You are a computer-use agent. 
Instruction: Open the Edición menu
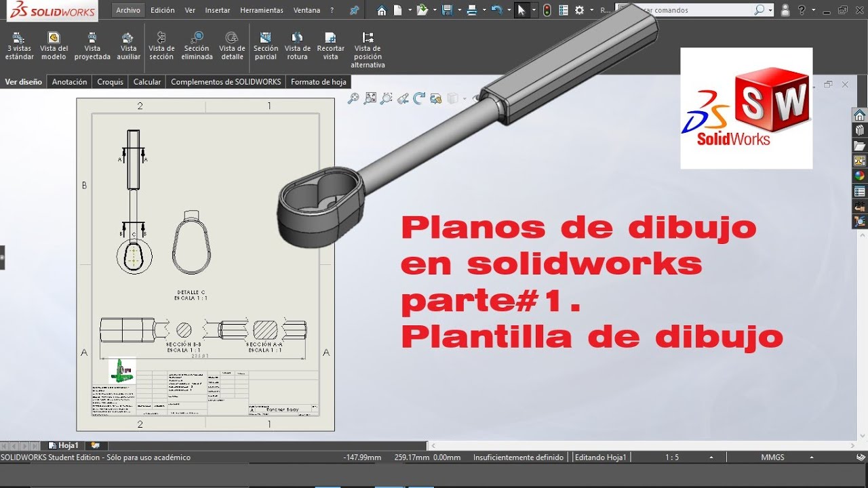162,10
